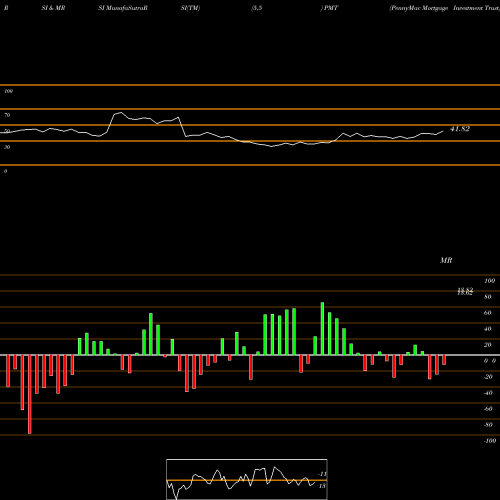
Task: Click the 'MR' panel title
Action: pos(446,260)
